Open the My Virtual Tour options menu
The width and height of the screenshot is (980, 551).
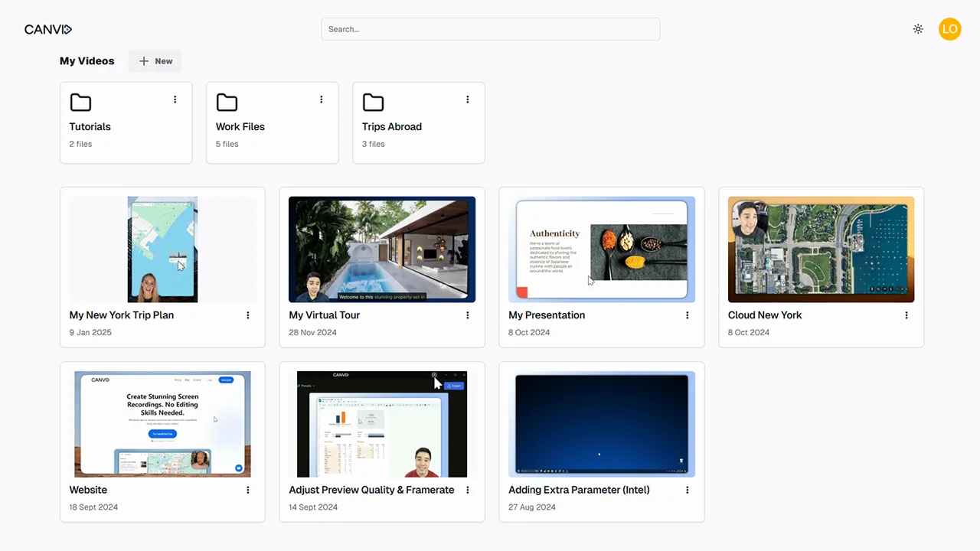[x=467, y=315]
